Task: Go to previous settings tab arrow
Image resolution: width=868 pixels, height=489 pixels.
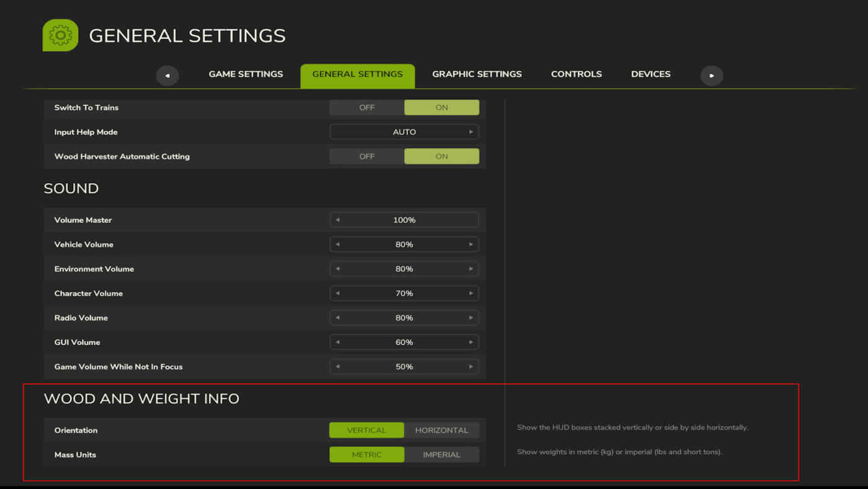Action: (167, 76)
